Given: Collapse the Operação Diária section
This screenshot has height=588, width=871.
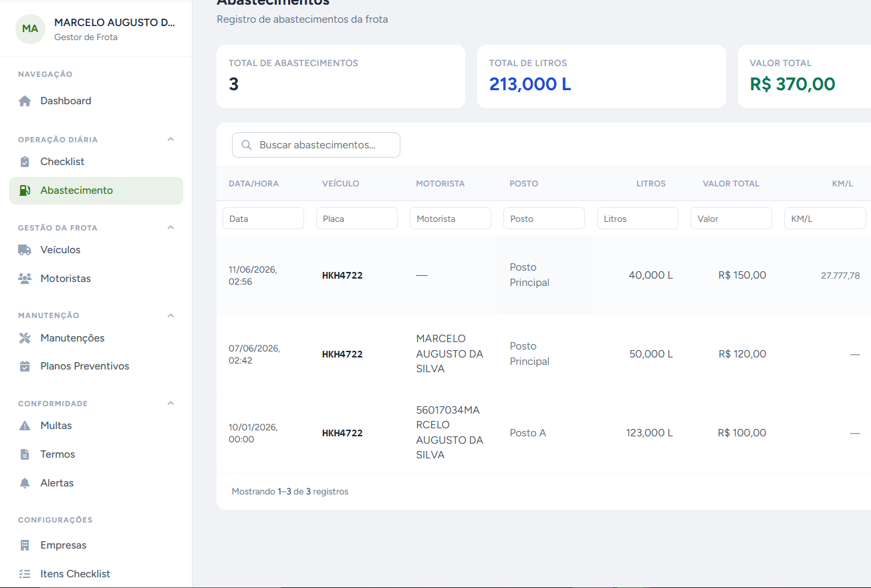Looking at the screenshot, I should click(x=170, y=140).
